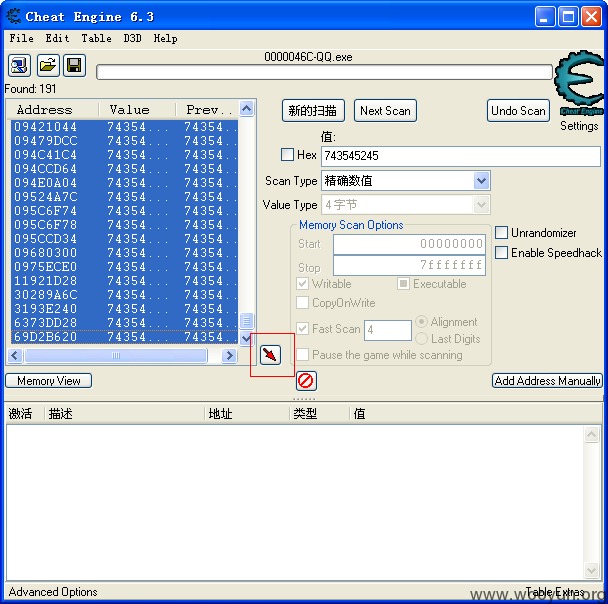
Task: Click the scan progress bar
Action: [324, 72]
